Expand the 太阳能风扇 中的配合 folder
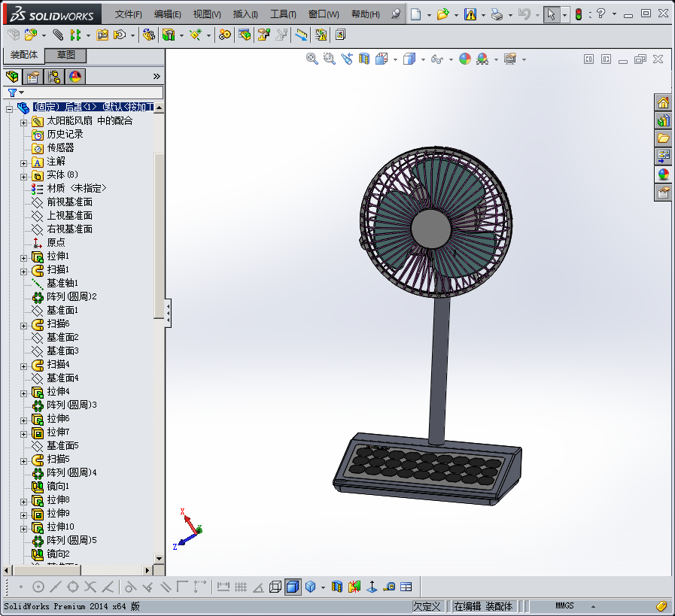Image resolution: width=675 pixels, height=616 pixels. tap(23, 123)
